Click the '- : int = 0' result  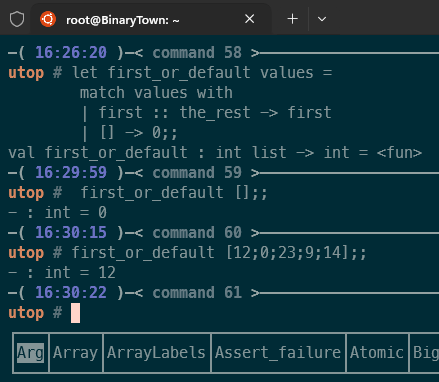click(x=57, y=213)
